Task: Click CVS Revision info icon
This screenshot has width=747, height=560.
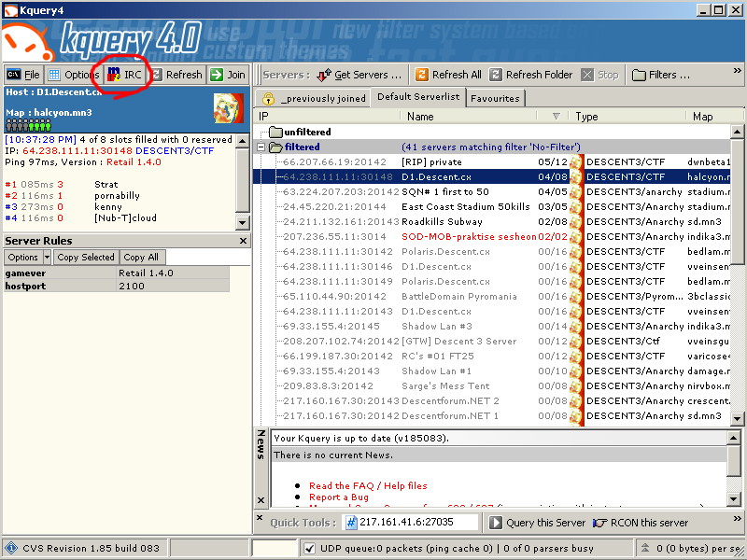Action: pos(10,548)
